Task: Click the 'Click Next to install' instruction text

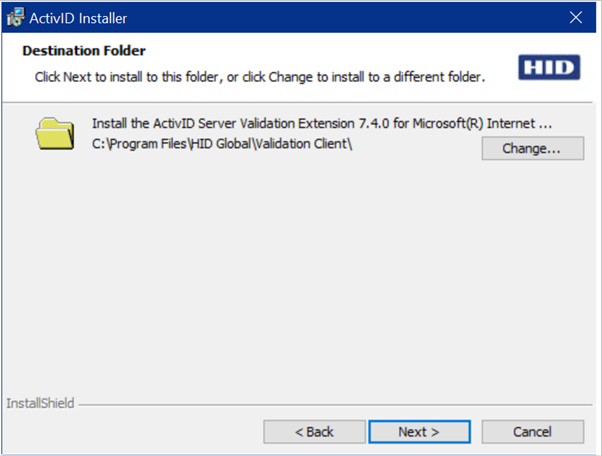Action: pos(260,77)
